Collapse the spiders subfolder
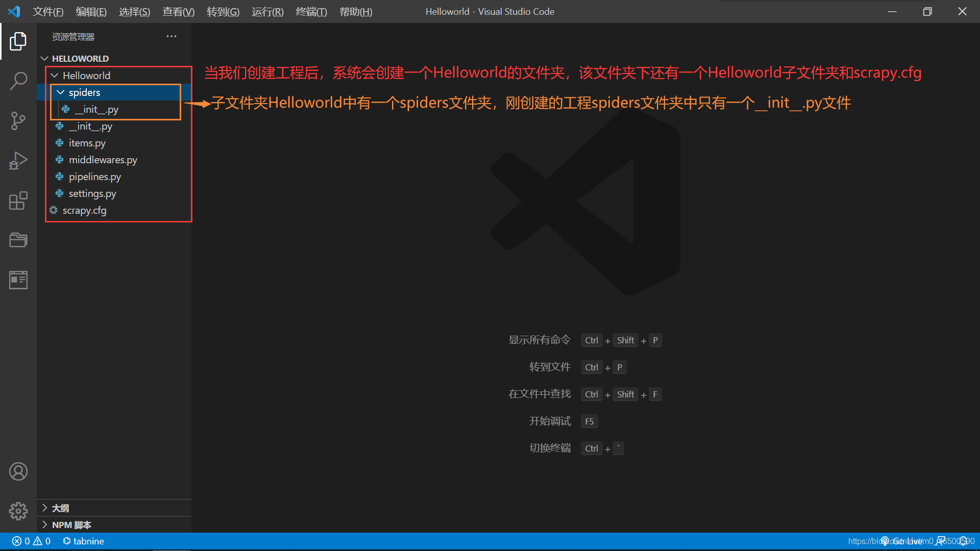The image size is (980, 551). tap(61, 92)
